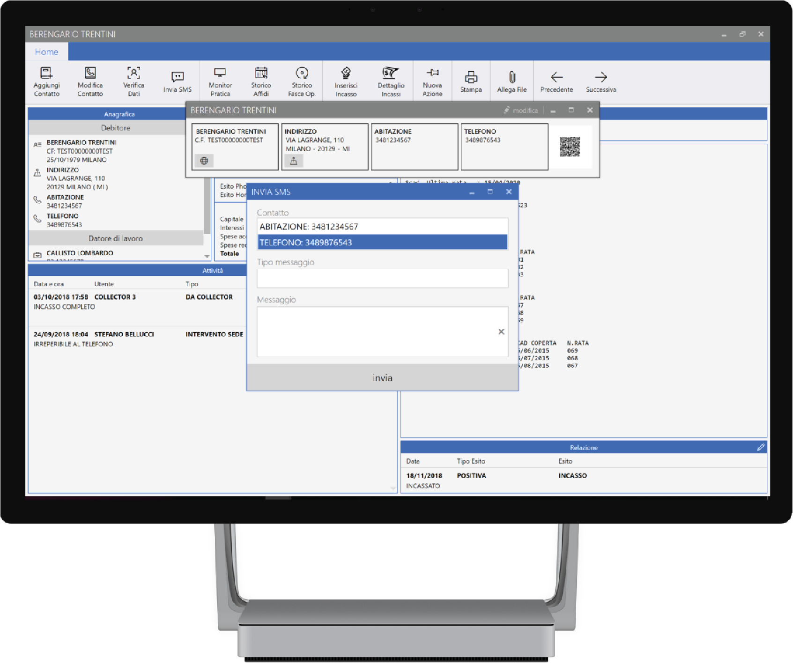Click the phone icon beside TELEFONO in Anagrafica

[x=37, y=219]
